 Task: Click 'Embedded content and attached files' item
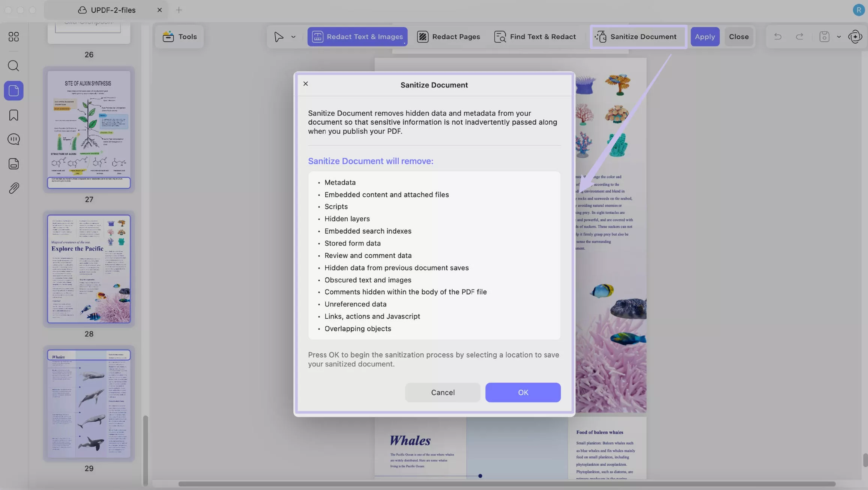click(x=386, y=195)
